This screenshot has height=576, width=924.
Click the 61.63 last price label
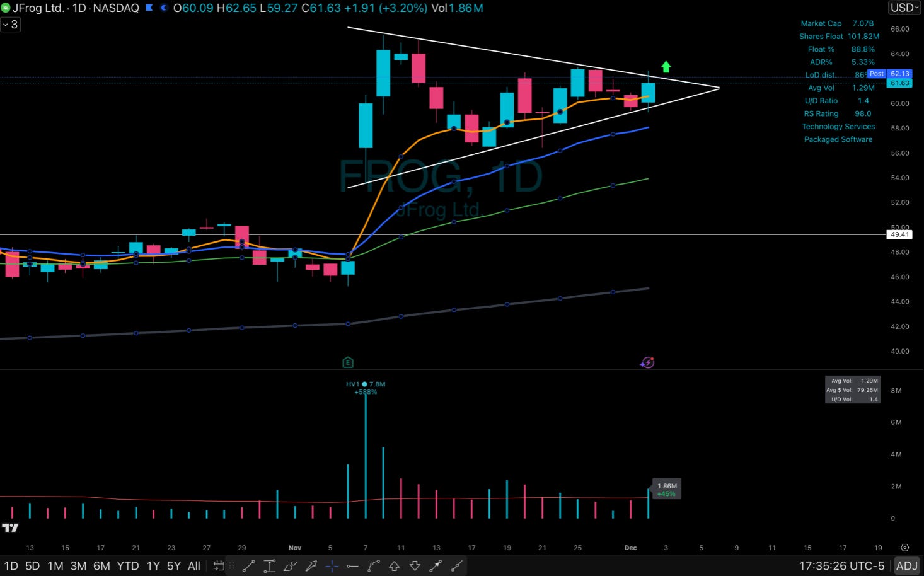(899, 83)
